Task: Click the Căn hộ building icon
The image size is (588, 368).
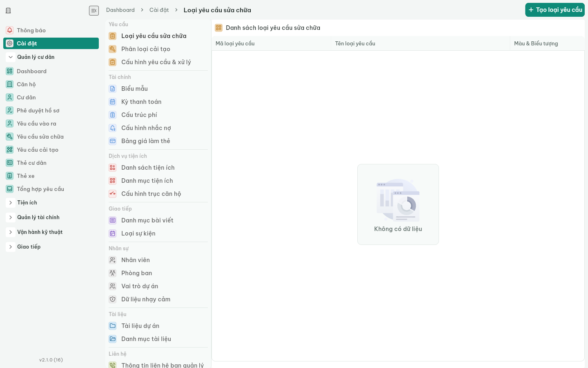Action: tap(10, 84)
